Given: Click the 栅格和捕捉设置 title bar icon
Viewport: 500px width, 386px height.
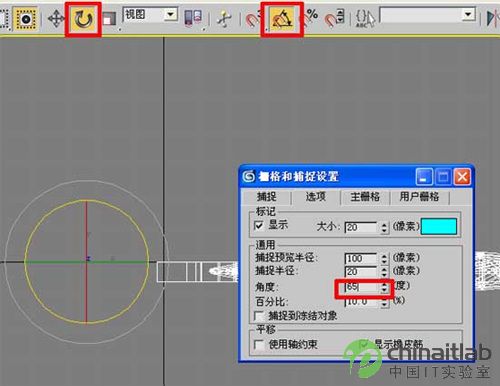Looking at the screenshot, I should (x=249, y=176).
